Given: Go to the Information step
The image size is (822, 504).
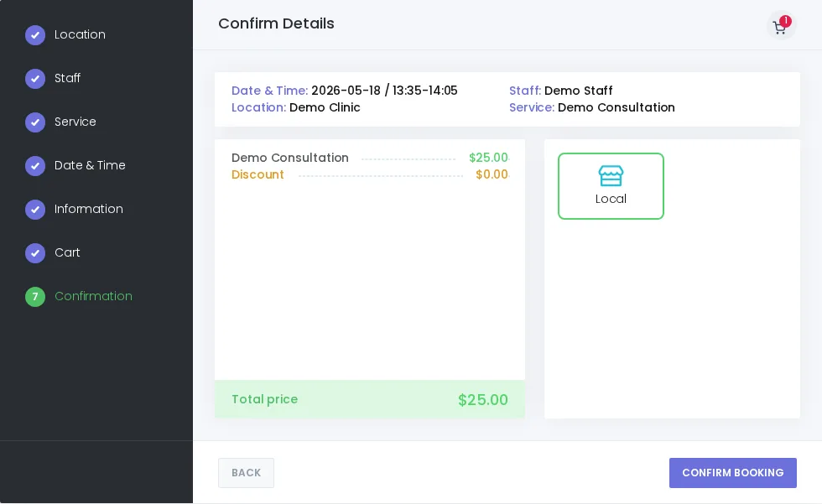Looking at the screenshot, I should click(x=89, y=209).
